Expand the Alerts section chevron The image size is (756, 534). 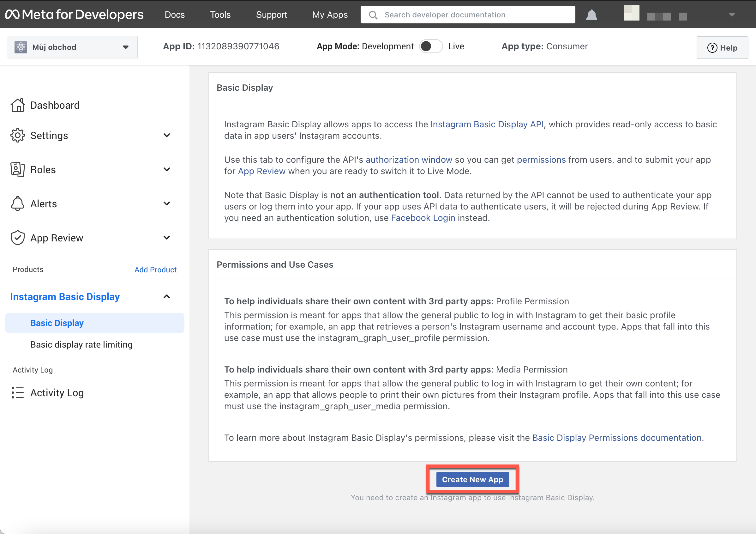pyautogui.click(x=167, y=203)
